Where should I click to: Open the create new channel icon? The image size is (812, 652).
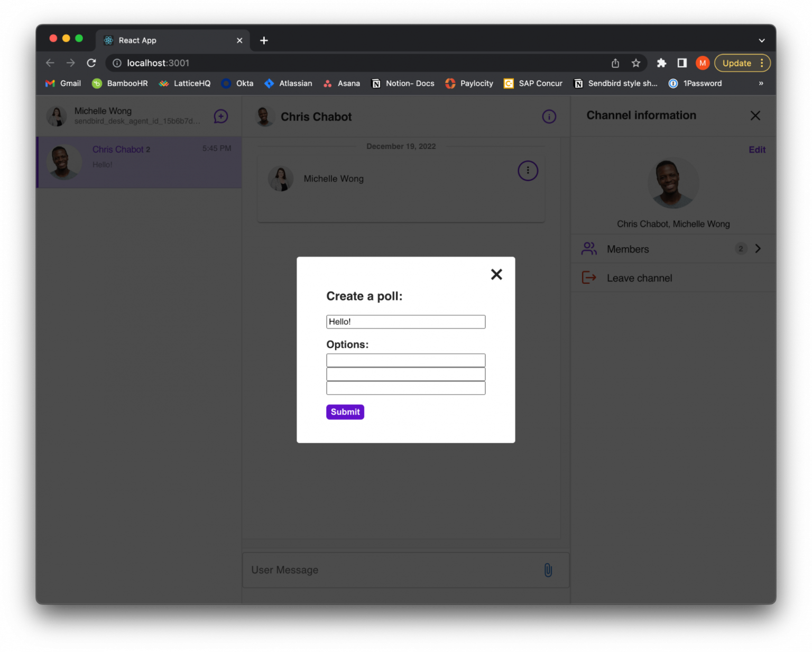[221, 116]
